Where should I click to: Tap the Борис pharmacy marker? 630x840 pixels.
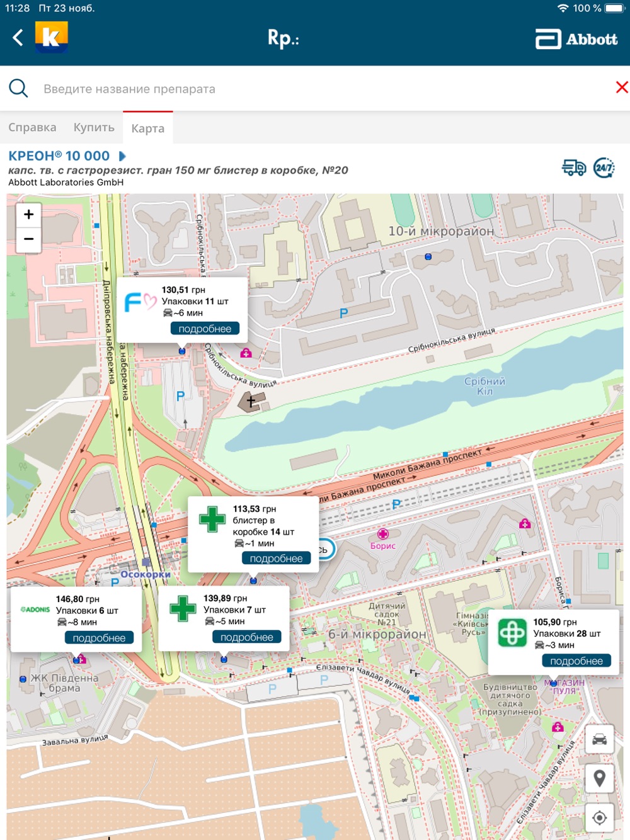[382, 535]
